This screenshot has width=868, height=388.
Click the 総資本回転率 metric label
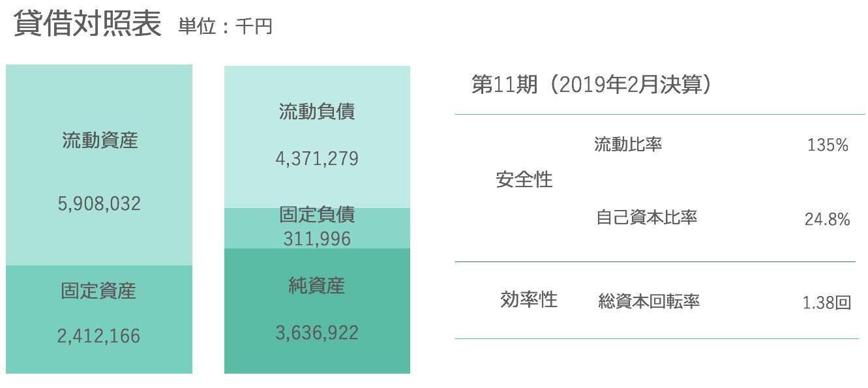click(x=649, y=302)
